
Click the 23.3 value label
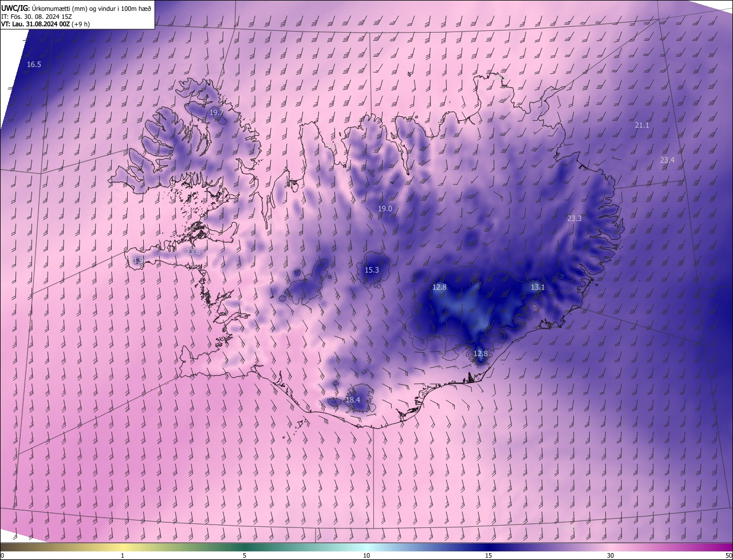[x=574, y=219]
